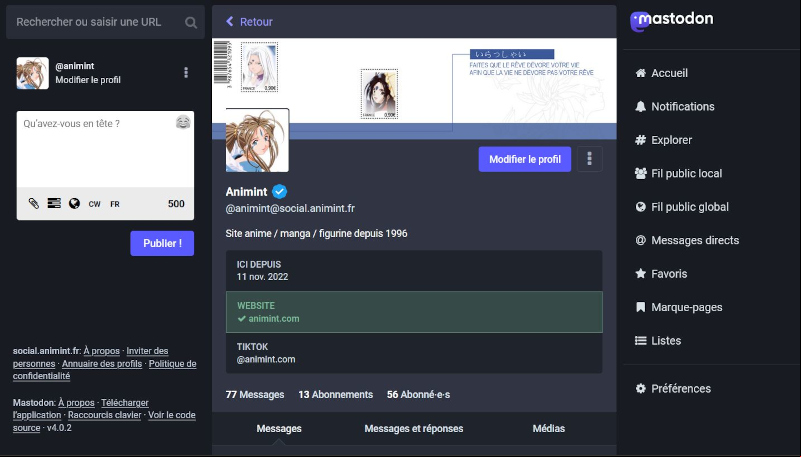Image resolution: width=801 pixels, height=457 pixels.
Task: Open Préférences gear icon
Action: (641, 389)
